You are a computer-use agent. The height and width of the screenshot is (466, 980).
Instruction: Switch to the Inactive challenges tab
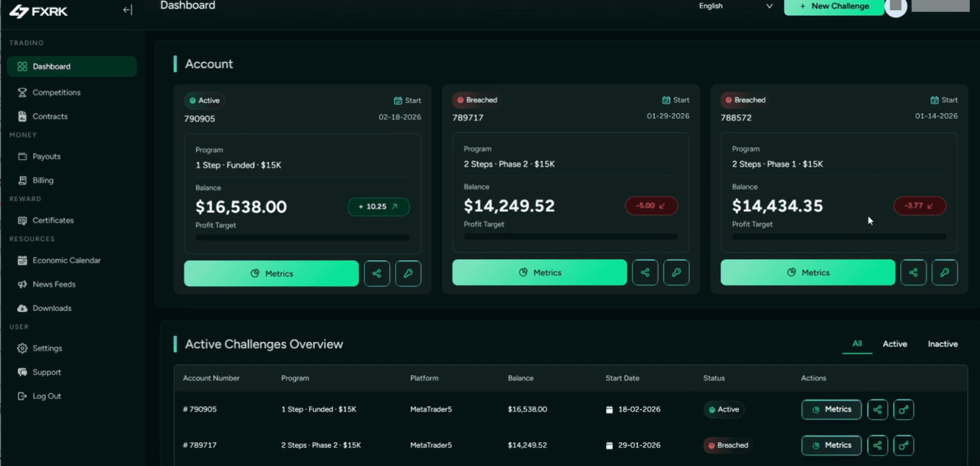point(942,344)
